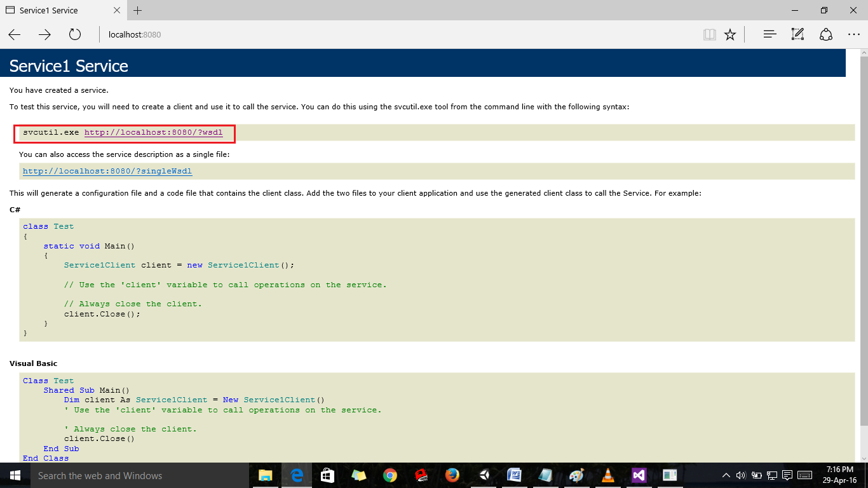Open Unity from the taskbar
Screen dimensions: 868x488
click(x=484, y=475)
